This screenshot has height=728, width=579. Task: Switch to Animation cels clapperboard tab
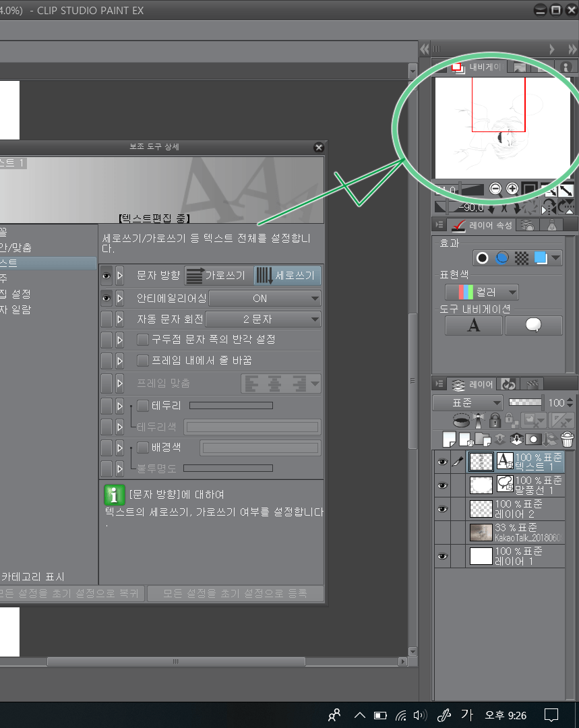pos(532,384)
